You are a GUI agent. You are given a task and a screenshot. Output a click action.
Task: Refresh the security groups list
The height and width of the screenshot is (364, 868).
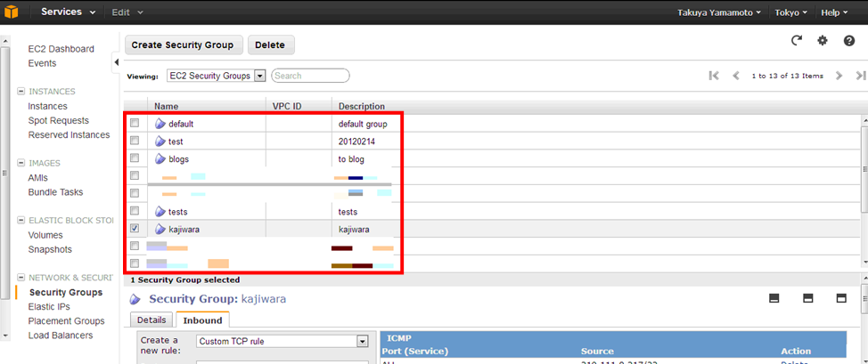[x=797, y=40]
